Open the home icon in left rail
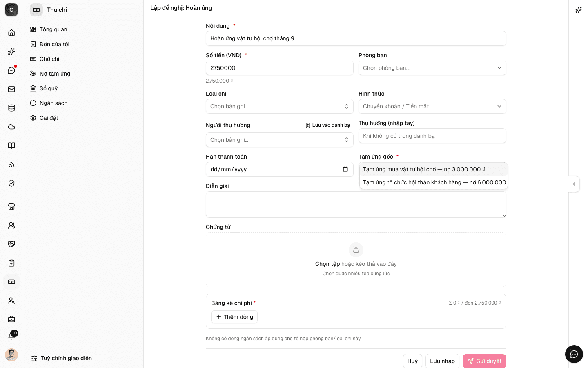Image resolution: width=588 pixels, height=368 pixels. tap(11, 33)
